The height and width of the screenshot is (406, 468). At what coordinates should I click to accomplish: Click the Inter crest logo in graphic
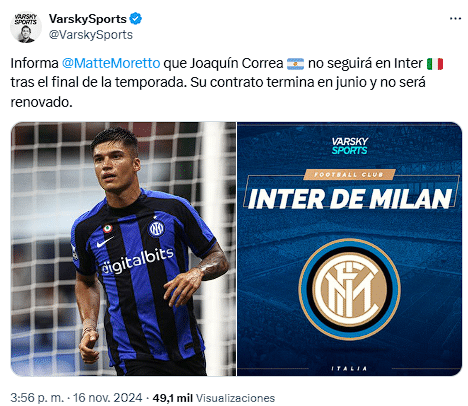pos(349,289)
